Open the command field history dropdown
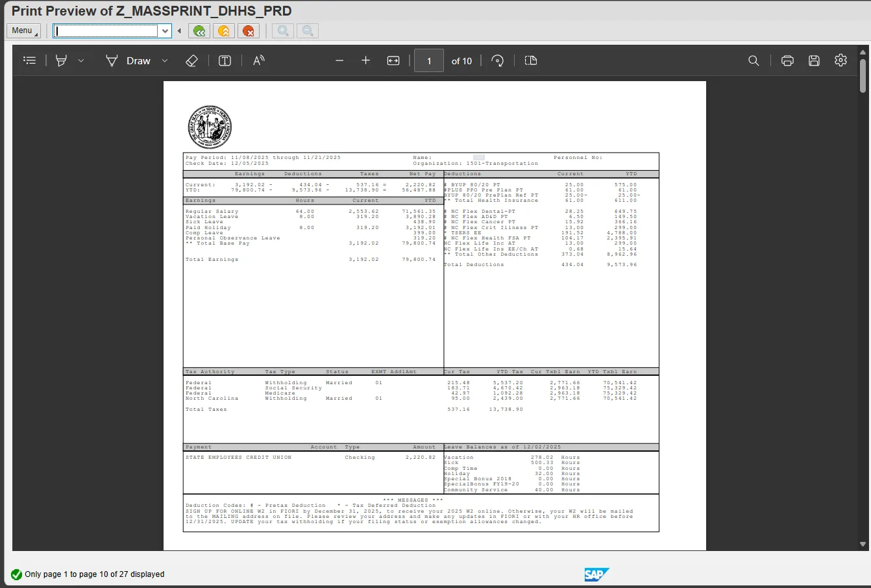Viewport: 871px width, 588px height. [165, 31]
